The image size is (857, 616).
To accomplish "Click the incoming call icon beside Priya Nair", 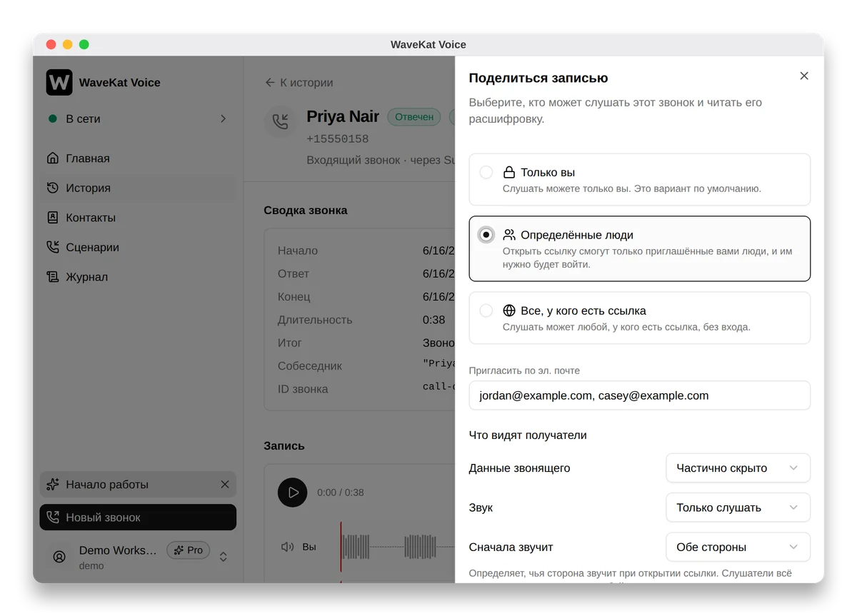I will (x=280, y=121).
